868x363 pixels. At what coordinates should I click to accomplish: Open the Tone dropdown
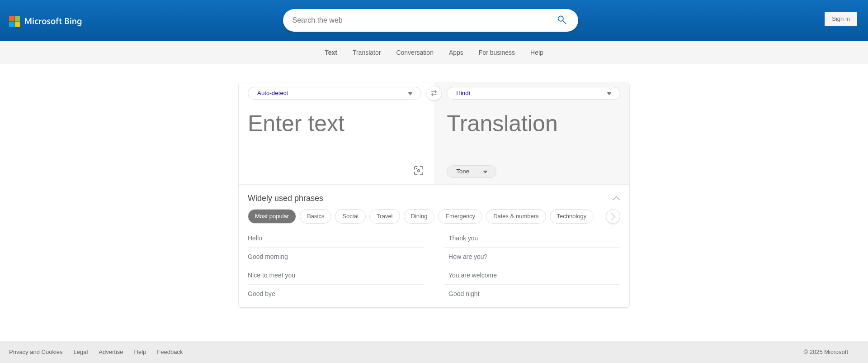click(472, 172)
